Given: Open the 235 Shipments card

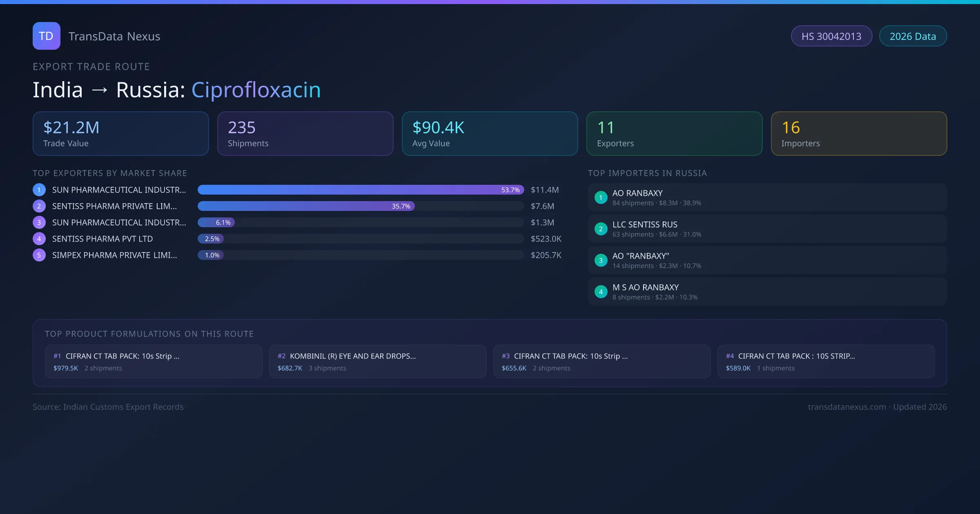Looking at the screenshot, I should [x=305, y=133].
